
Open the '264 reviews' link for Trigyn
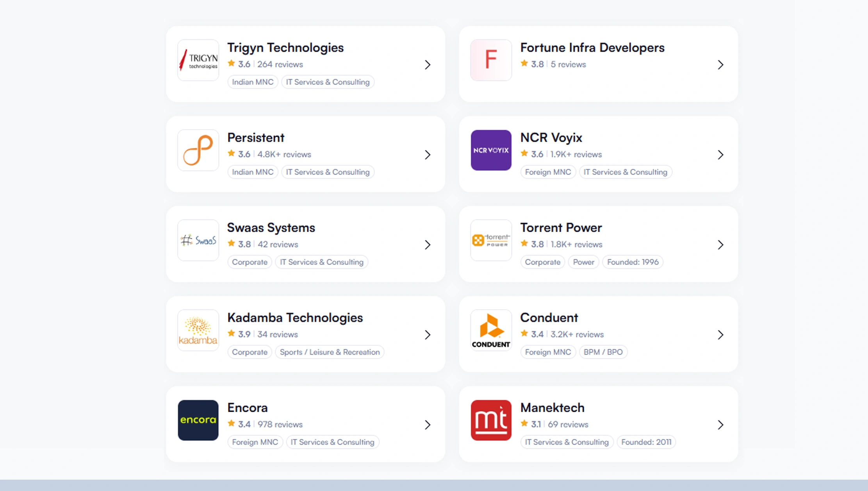[280, 64]
